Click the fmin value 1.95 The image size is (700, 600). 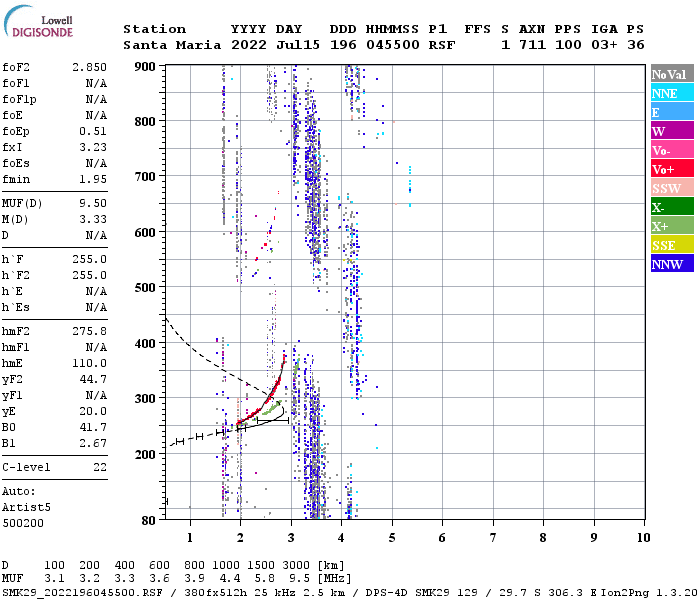(93, 180)
